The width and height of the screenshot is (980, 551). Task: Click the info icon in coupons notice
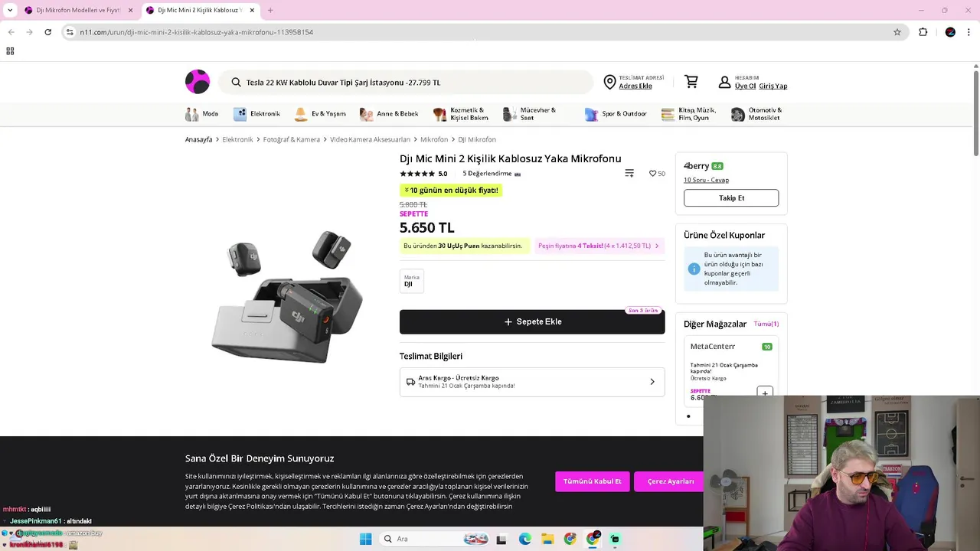[694, 269]
